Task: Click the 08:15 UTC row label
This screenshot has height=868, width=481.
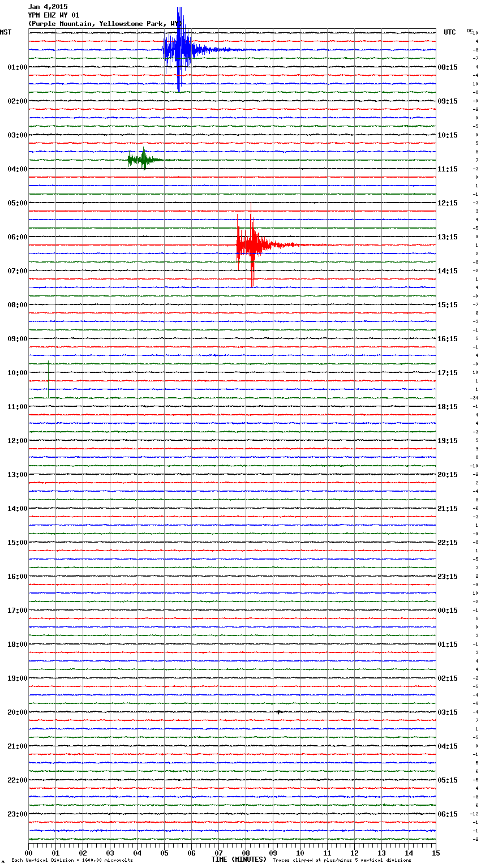Action: click(x=448, y=67)
